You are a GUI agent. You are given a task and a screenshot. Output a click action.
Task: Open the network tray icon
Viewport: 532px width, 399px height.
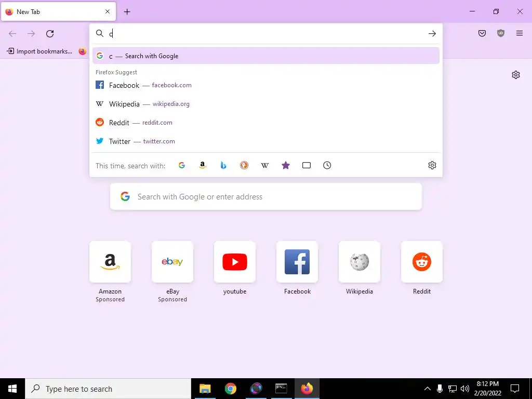[453, 389]
